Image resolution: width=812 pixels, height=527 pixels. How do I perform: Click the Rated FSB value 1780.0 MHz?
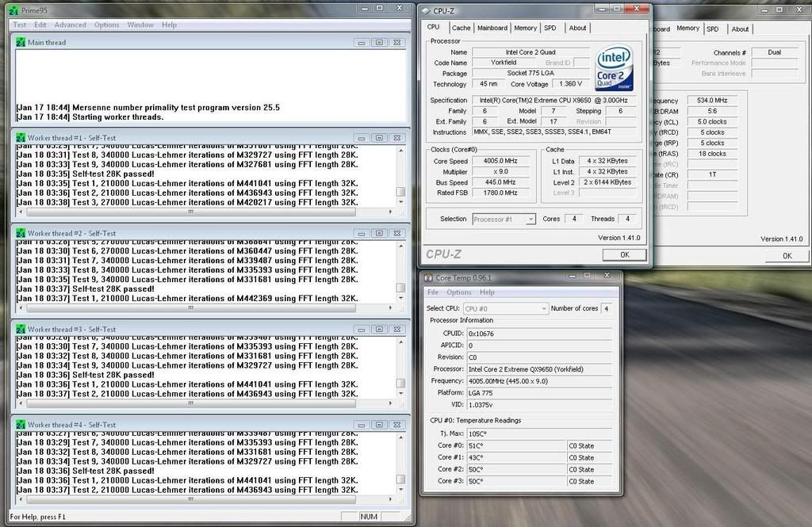click(x=501, y=193)
